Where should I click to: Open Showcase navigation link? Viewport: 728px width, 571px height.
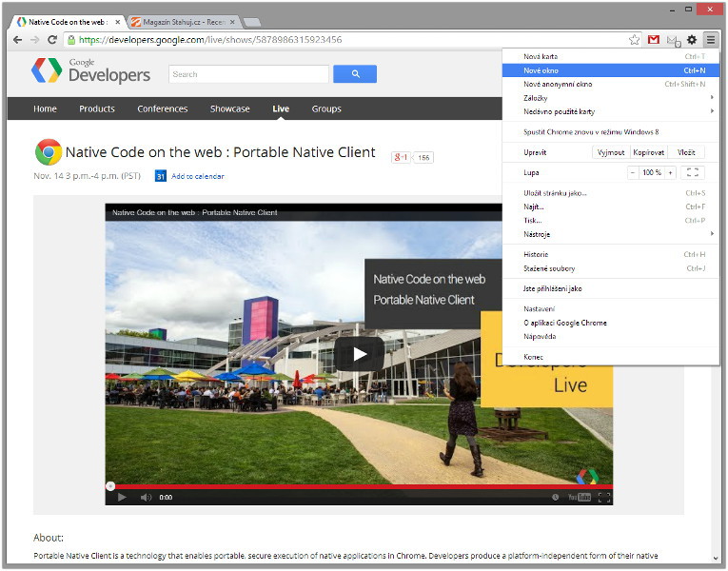pos(230,108)
